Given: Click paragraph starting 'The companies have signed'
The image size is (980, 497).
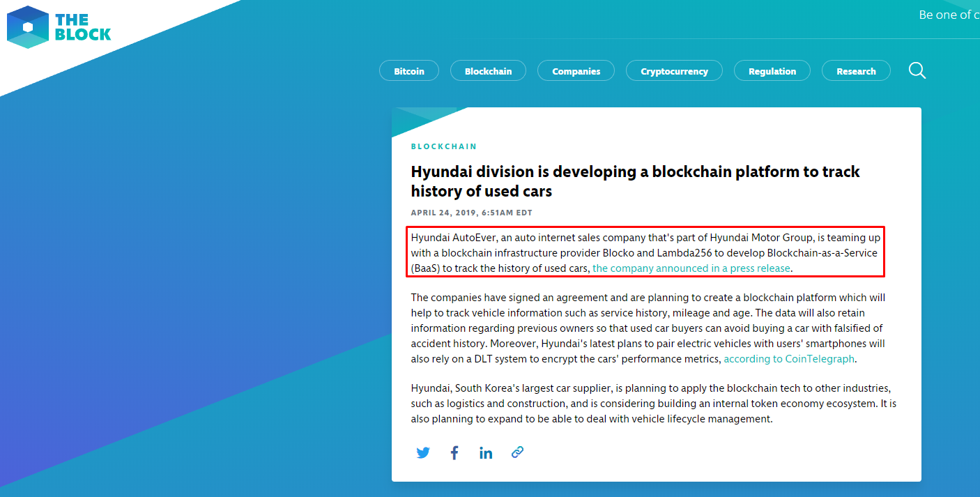Looking at the screenshot, I should tap(648, 328).
